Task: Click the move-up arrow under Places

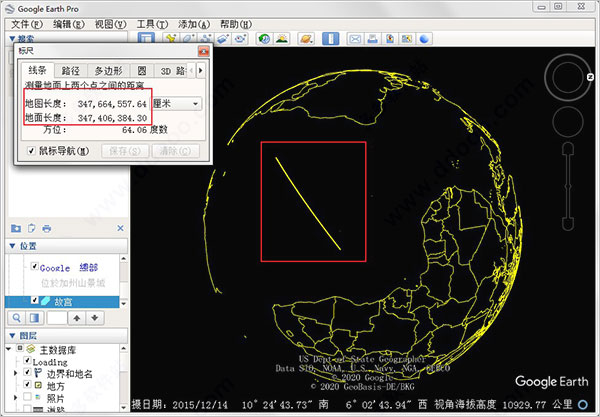Action: (77, 318)
